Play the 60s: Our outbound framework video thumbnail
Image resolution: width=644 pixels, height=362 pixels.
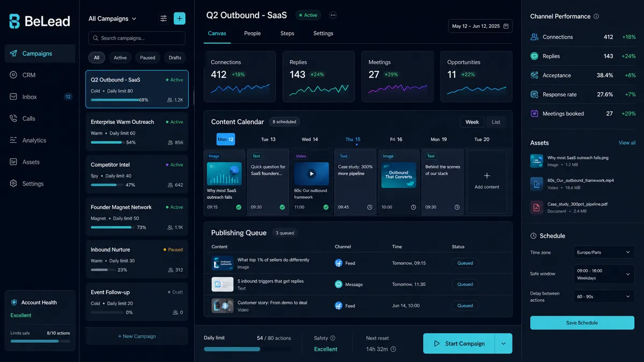311,174
